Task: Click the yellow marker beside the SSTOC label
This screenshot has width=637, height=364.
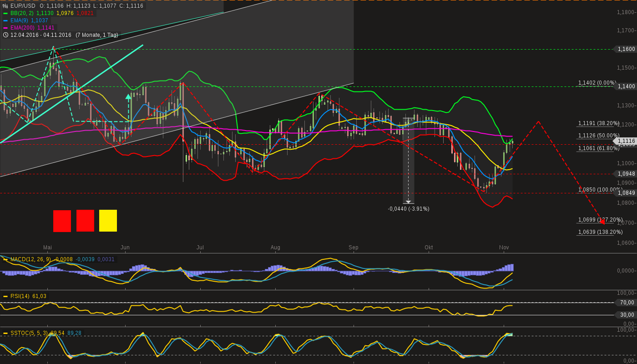Action: [5, 333]
